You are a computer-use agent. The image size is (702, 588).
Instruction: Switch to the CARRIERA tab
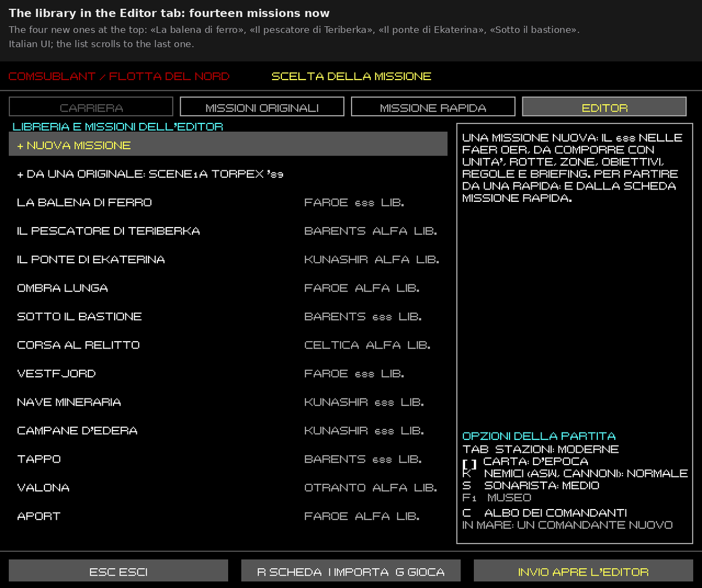(91, 107)
